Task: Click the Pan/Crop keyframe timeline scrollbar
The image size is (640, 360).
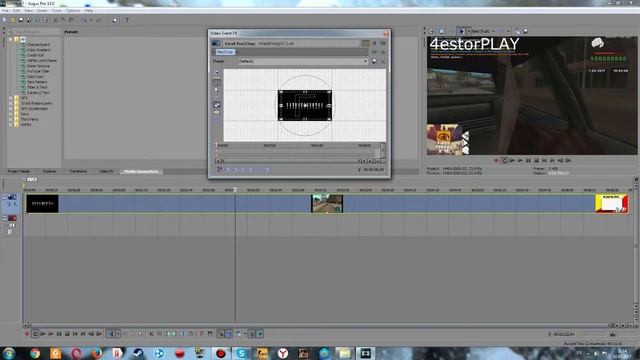Action: click(x=291, y=161)
